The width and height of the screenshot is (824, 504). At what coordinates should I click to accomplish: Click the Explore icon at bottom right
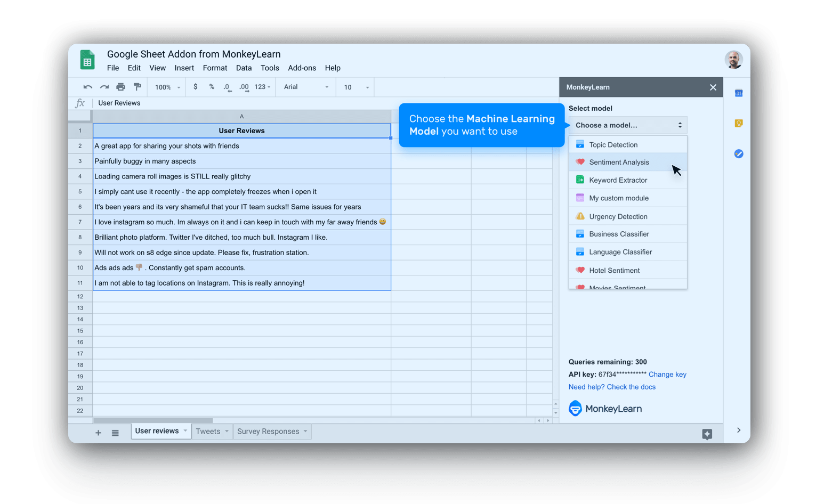707,434
